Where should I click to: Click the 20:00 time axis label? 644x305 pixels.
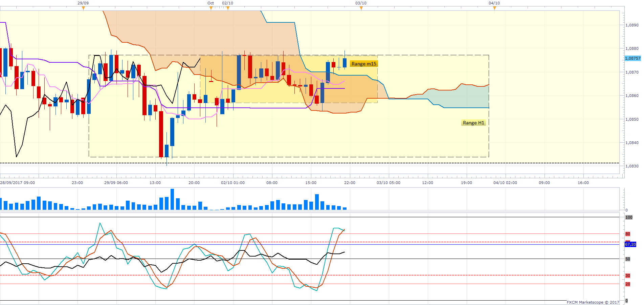(194, 183)
